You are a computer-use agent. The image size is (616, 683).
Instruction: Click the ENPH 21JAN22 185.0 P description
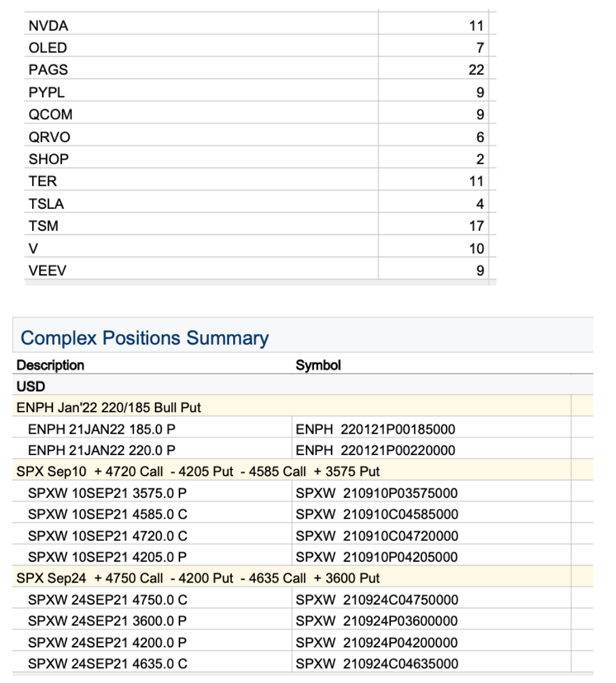[101, 429]
